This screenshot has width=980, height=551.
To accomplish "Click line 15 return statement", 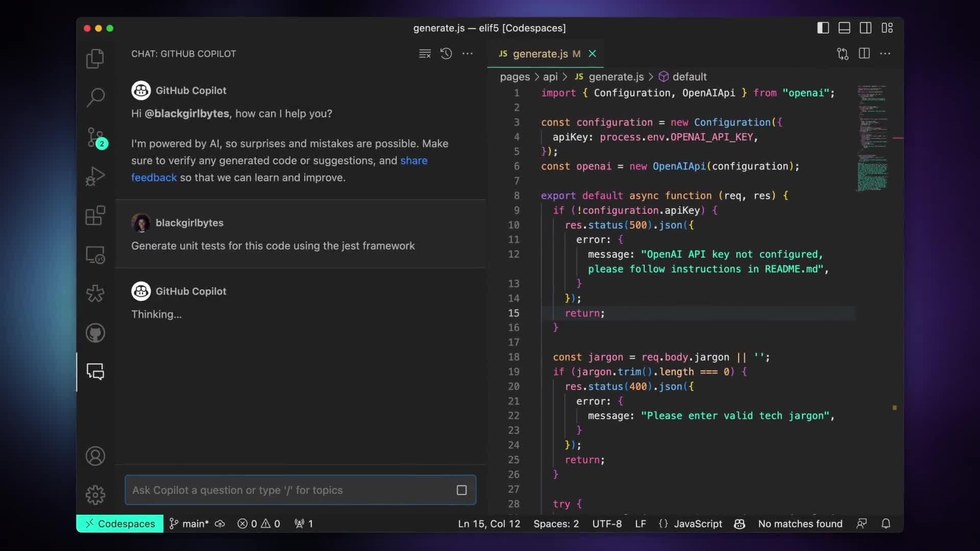I will point(584,313).
